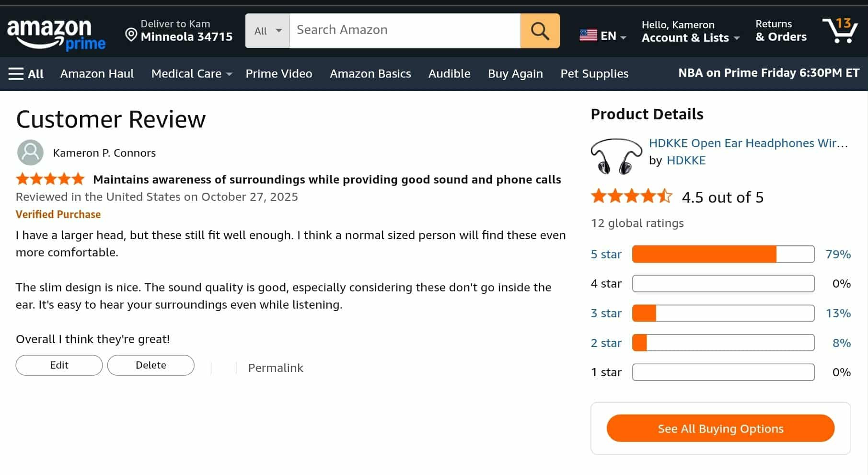The height and width of the screenshot is (475, 868).
Task: Open the headphones product thumbnail
Action: click(616, 156)
